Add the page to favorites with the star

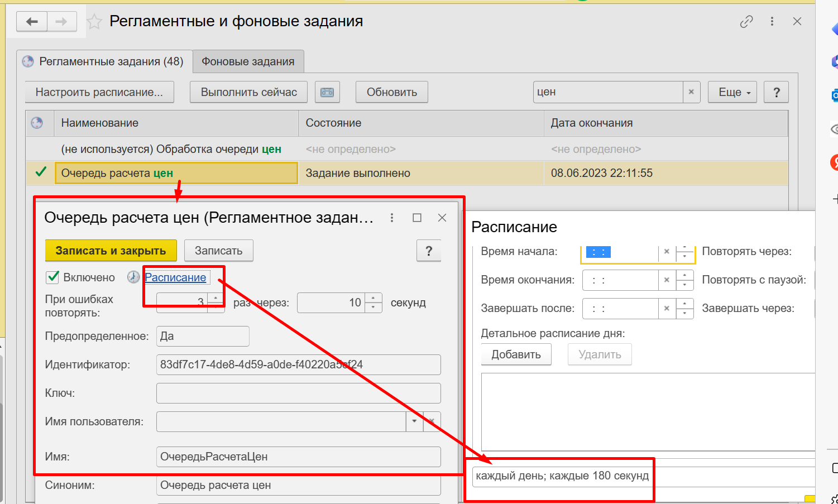(94, 22)
